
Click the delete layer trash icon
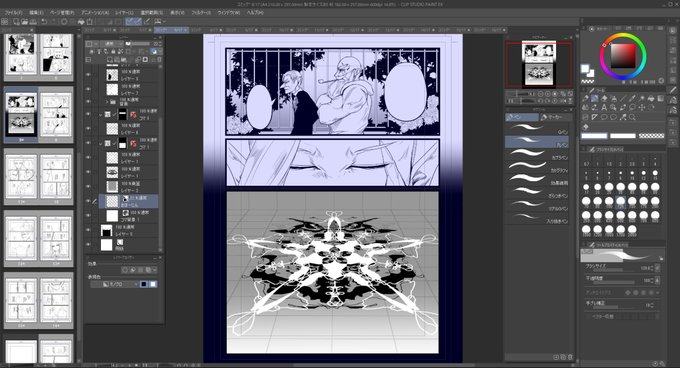159,59
